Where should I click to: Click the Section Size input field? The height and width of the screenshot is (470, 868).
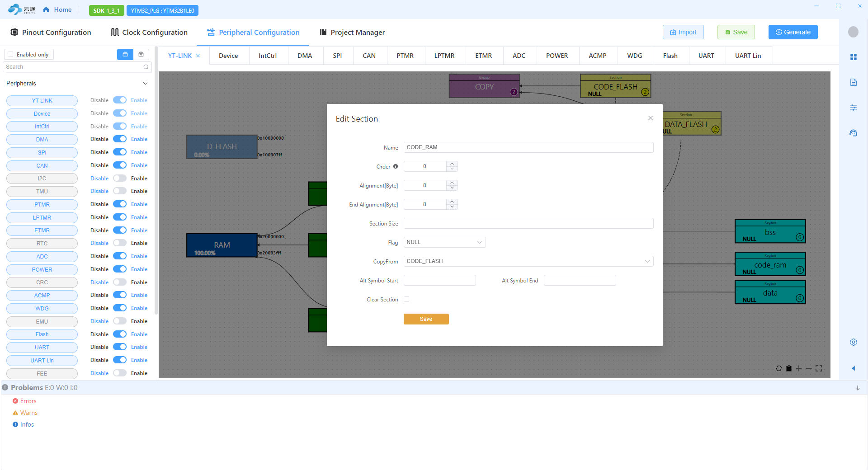[528, 223]
